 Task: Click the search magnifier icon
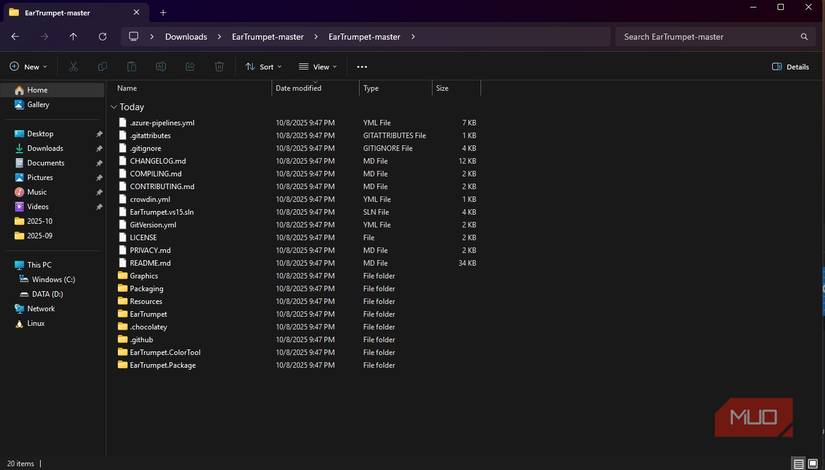pyautogui.click(x=804, y=37)
